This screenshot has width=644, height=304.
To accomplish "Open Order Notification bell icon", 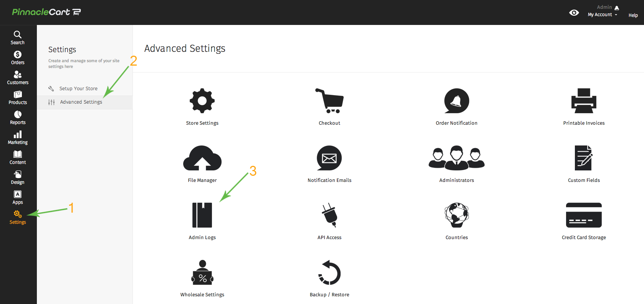I will click(457, 101).
